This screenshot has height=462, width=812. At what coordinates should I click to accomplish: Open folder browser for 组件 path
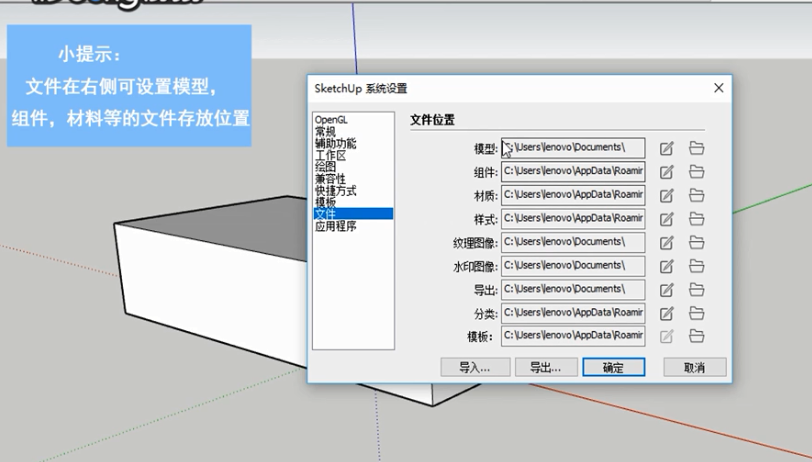point(697,171)
